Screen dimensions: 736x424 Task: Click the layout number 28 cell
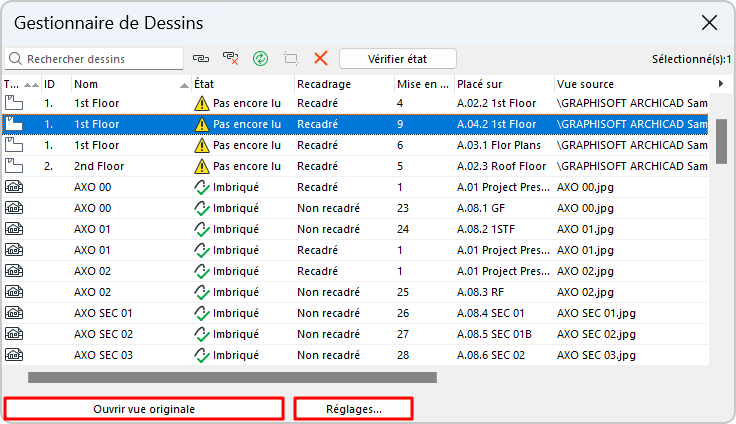pyautogui.click(x=403, y=355)
